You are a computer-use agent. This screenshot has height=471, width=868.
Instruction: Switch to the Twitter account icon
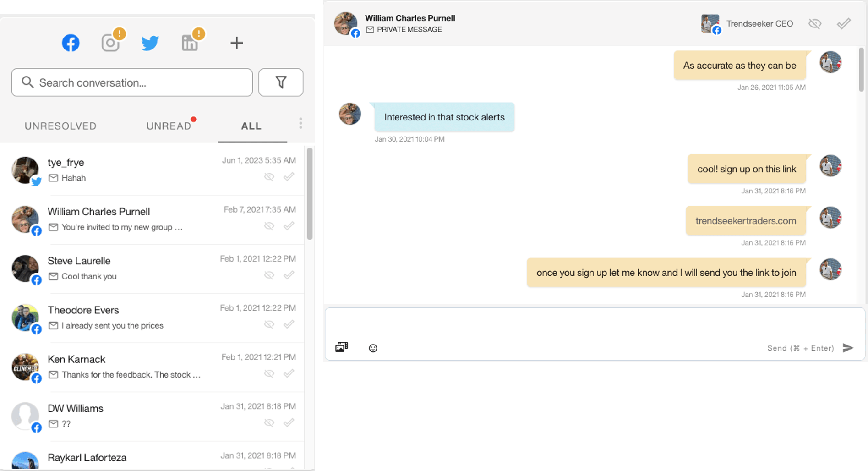tap(150, 43)
